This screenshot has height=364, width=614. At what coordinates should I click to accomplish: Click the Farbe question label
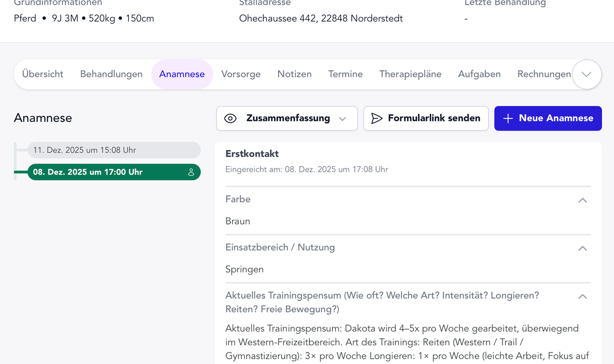(238, 199)
